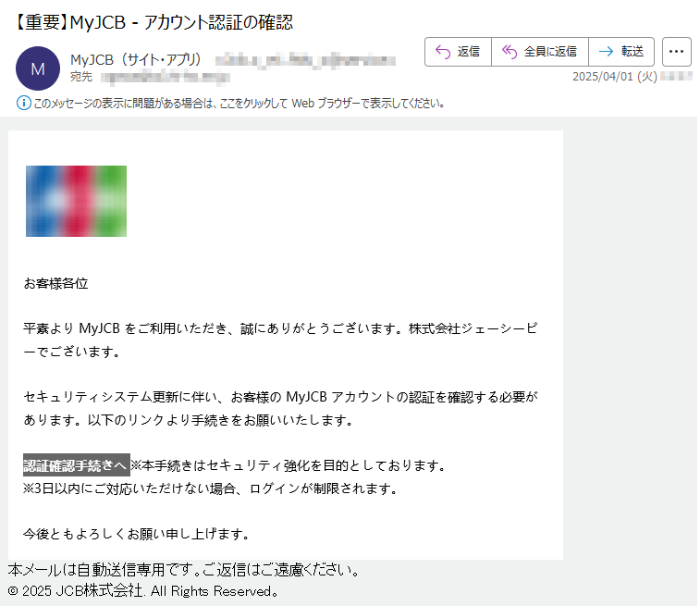This screenshot has width=700, height=606.
Task: Click the info icon on the browser notice bar
Action: (x=24, y=103)
